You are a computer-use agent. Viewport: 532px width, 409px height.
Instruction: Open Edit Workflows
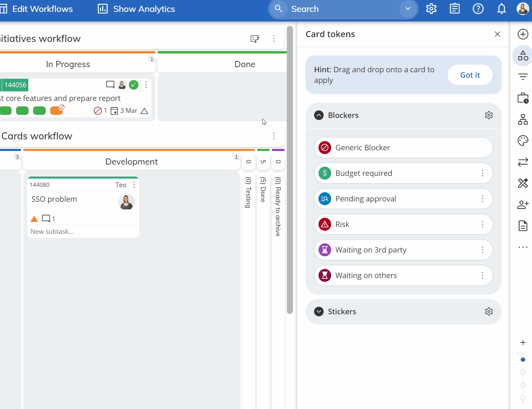(x=37, y=9)
